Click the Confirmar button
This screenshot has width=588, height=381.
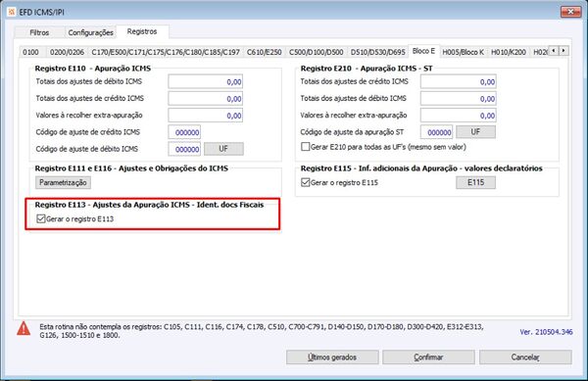[x=428, y=357]
